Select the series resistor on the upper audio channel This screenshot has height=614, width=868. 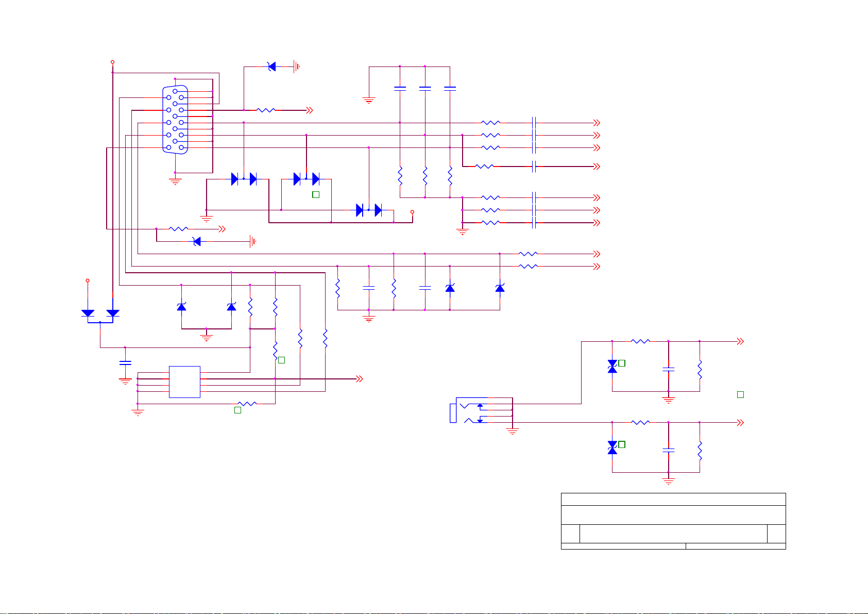[640, 341]
